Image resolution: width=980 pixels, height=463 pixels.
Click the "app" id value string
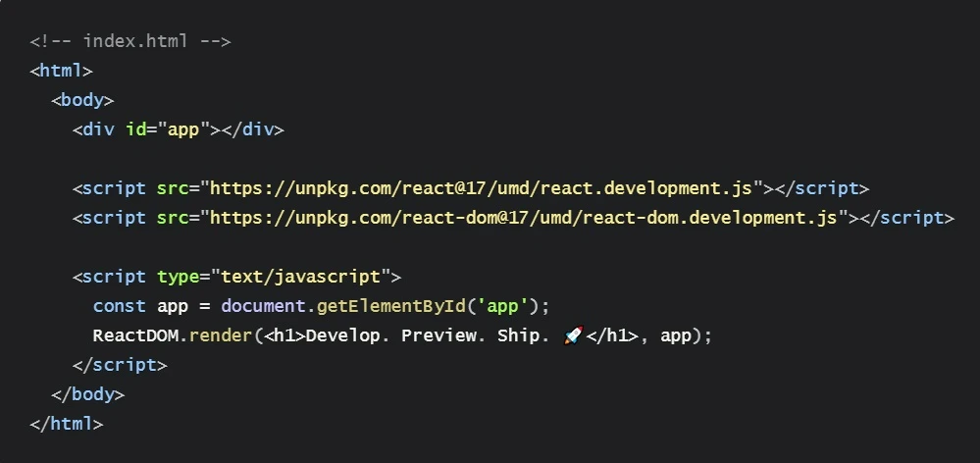click(183, 129)
